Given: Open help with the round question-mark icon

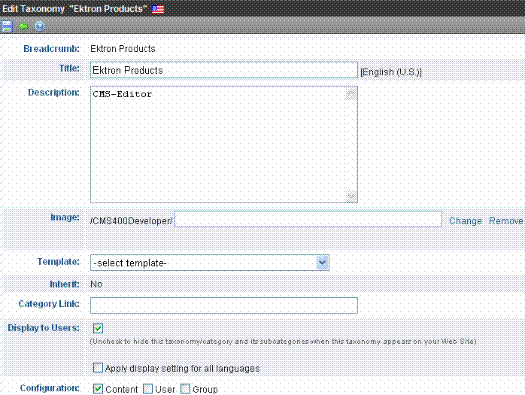Looking at the screenshot, I should click(40, 26).
